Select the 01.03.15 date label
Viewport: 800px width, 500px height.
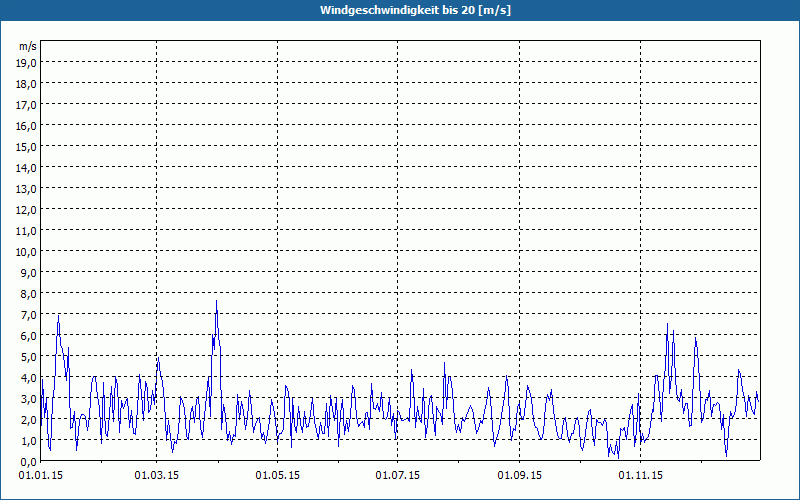[158, 474]
